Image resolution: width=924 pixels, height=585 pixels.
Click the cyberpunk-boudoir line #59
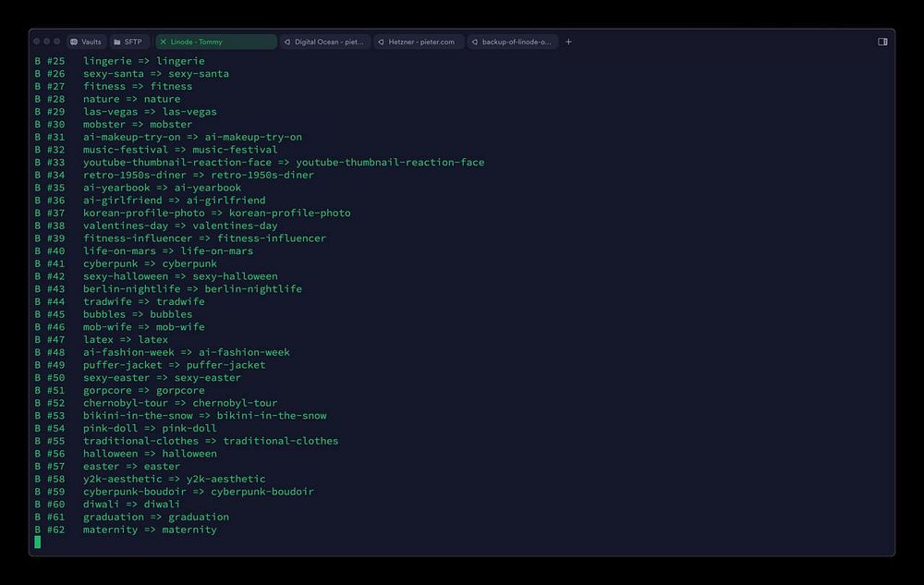coord(174,492)
